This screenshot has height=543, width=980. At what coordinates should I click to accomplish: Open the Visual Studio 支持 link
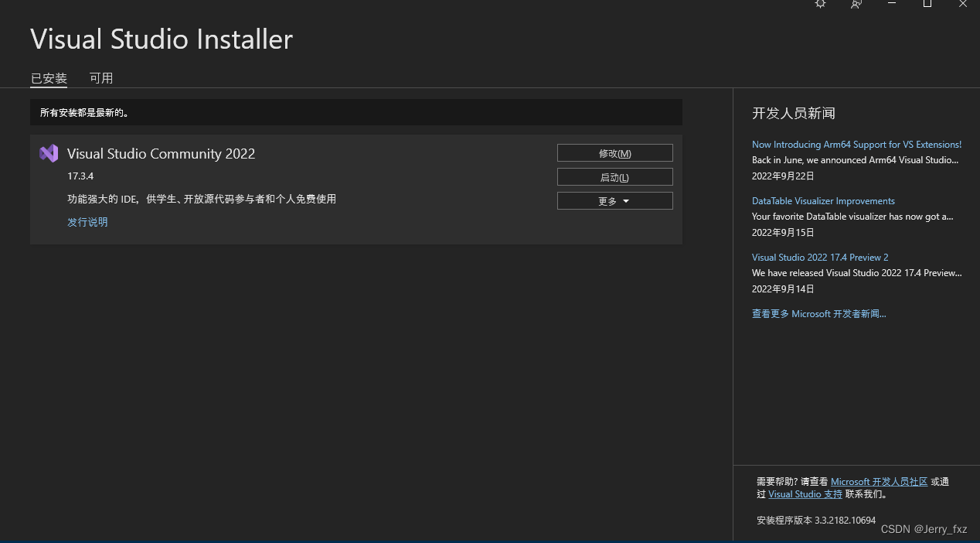point(805,493)
